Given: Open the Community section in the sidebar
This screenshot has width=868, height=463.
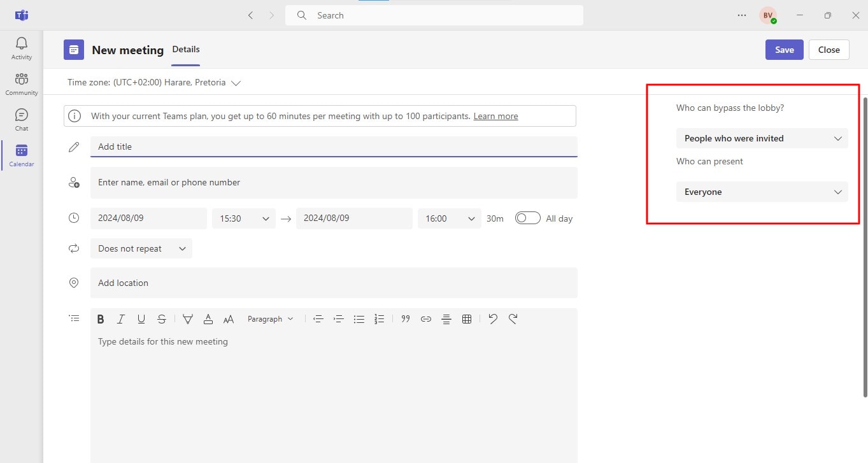Looking at the screenshot, I should 22,84.
